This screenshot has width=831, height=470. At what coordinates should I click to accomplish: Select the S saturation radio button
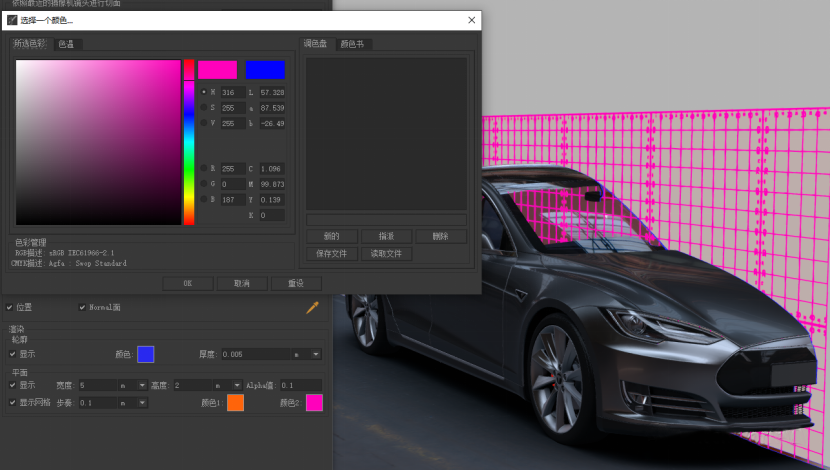(x=205, y=108)
